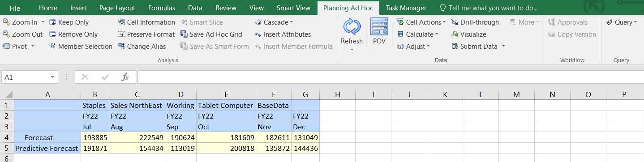Select the Forecast row label cell
Image resolution: width=644 pixels, height=162 pixels.
tap(47, 137)
